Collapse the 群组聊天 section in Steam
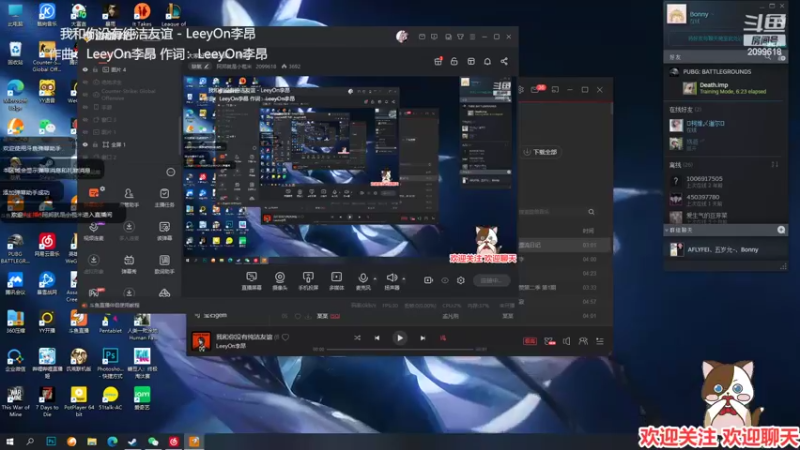Viewport: 800px width, 450px height. pyautogui.click(x=679, y=230)
